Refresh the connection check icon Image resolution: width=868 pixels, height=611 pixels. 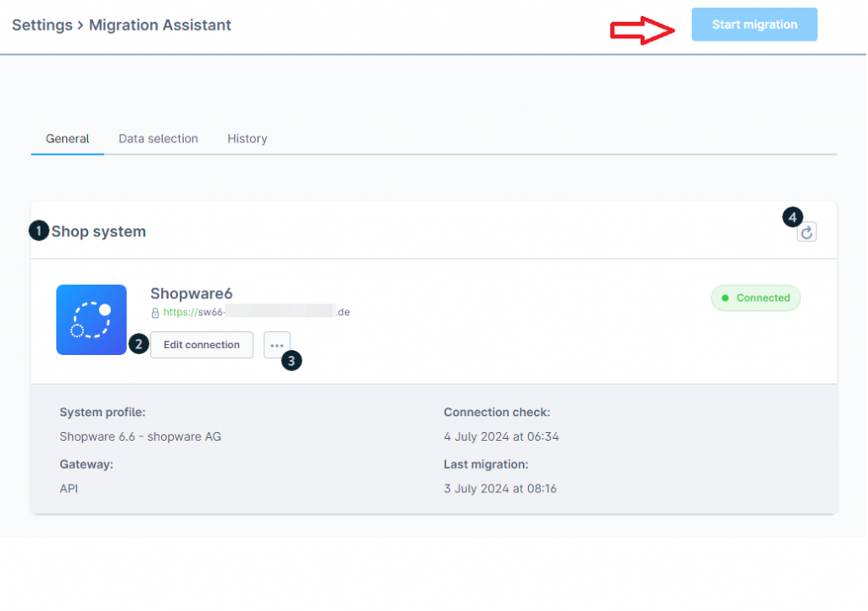click(x=807, y=232)
